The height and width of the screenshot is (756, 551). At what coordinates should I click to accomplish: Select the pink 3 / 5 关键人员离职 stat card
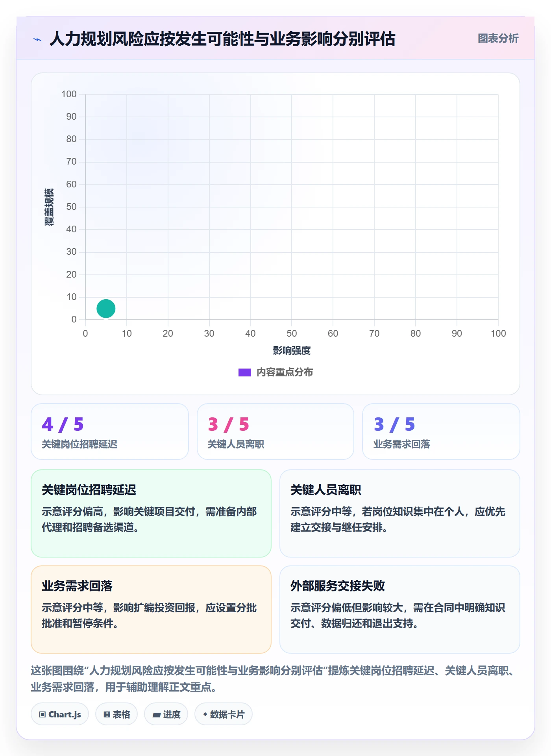275,432
